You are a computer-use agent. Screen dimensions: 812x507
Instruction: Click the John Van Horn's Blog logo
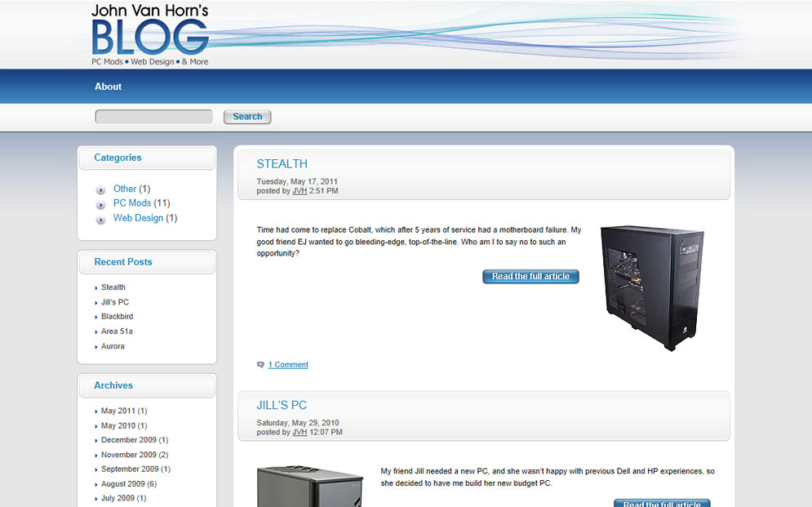coord(150,34)
